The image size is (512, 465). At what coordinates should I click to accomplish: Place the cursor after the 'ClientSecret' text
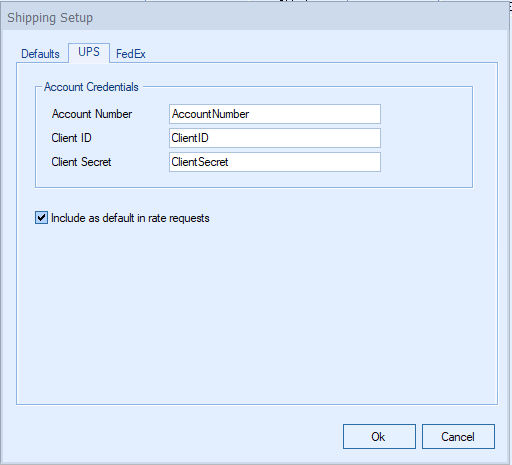pyautogui.click(x=229, y=162)
